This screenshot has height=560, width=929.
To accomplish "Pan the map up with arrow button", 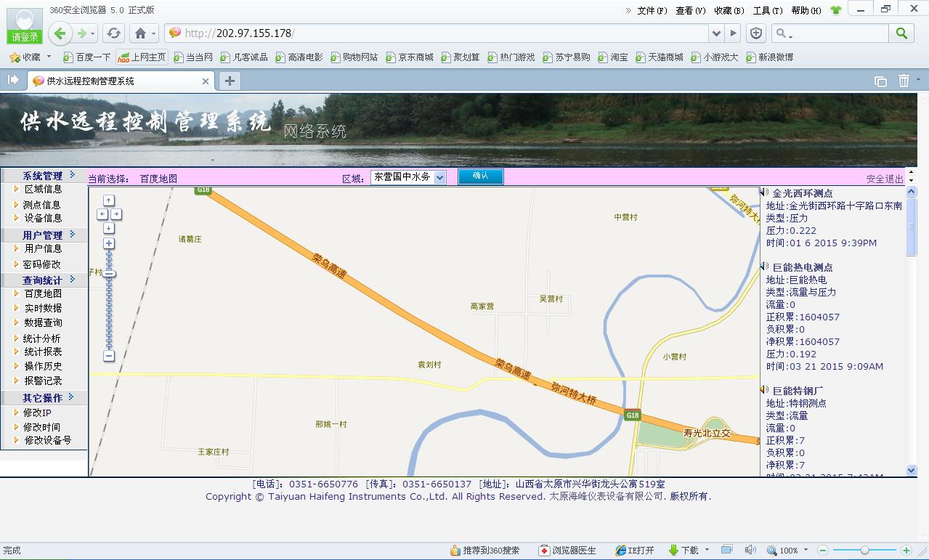I will coord(109,200).
